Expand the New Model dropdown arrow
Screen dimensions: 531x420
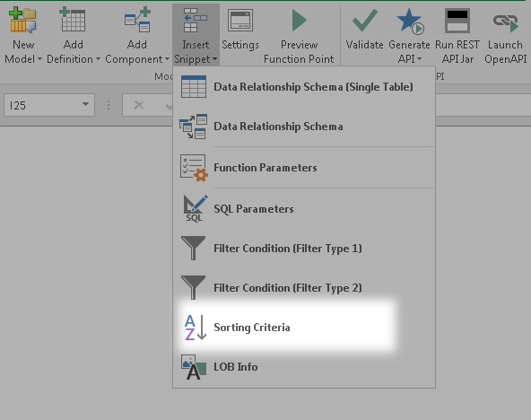[x=39, y=59]
